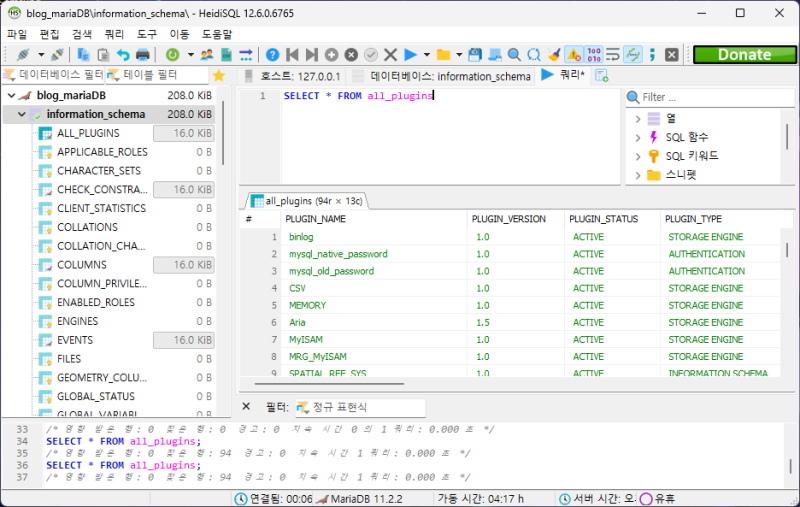Click the Replace text icon
Viewport: 800px width, 507px height.
pyautogui.click(x=534, y=55)
